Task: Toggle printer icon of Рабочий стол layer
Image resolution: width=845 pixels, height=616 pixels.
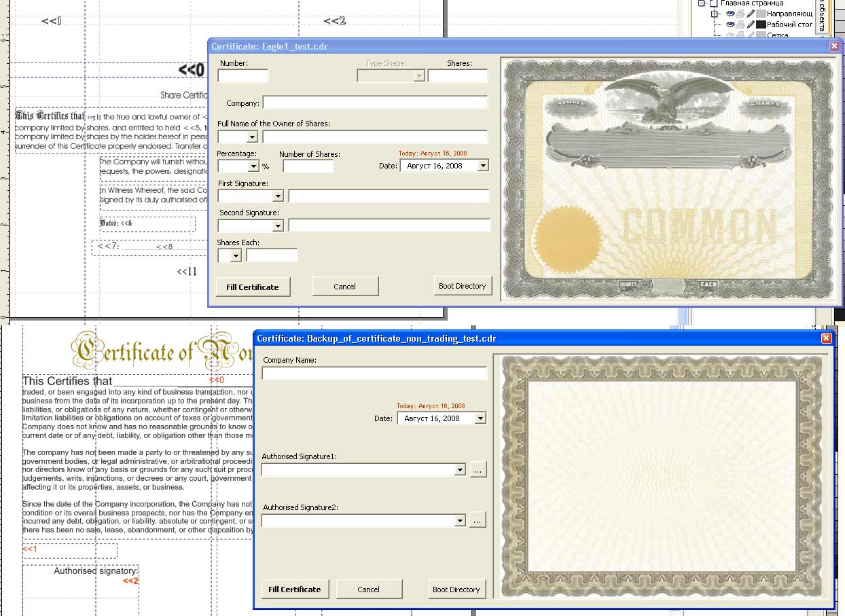Action: click(740, 24)
